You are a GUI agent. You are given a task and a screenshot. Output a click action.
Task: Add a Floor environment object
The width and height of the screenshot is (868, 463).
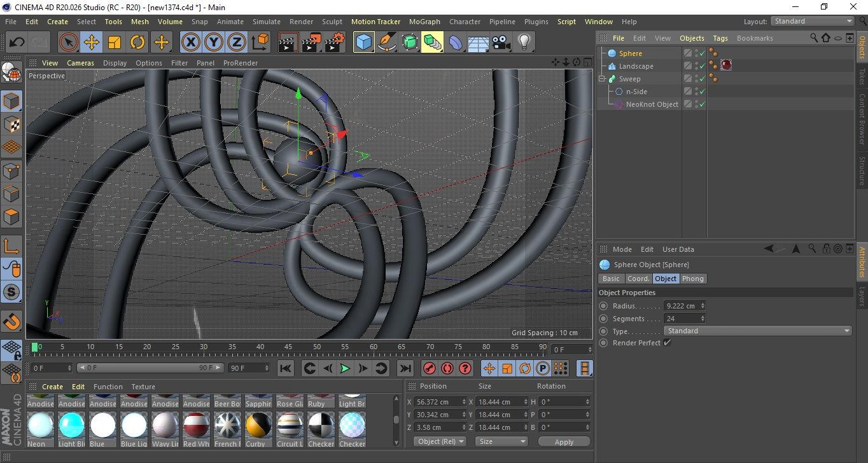(479, 43)
